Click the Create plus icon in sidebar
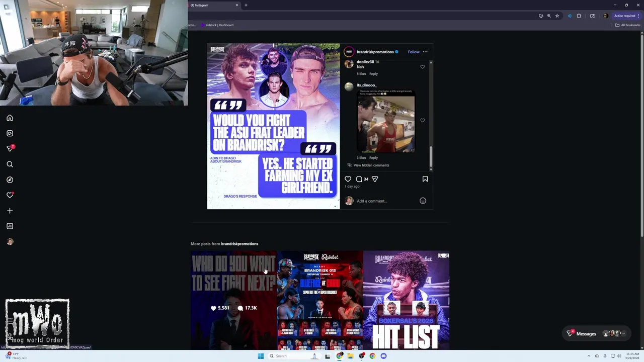The width and height of the screenshot is (644, 362). [10, 211]
